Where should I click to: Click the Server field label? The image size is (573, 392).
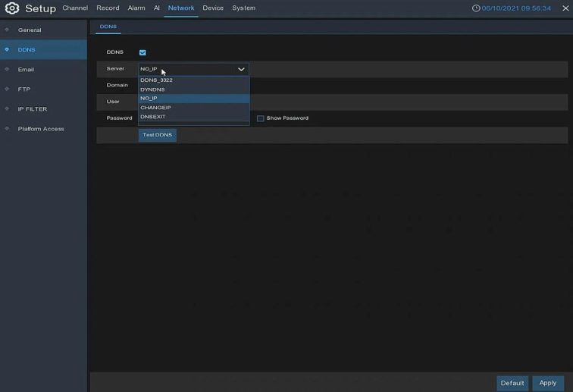pos(115,69)
